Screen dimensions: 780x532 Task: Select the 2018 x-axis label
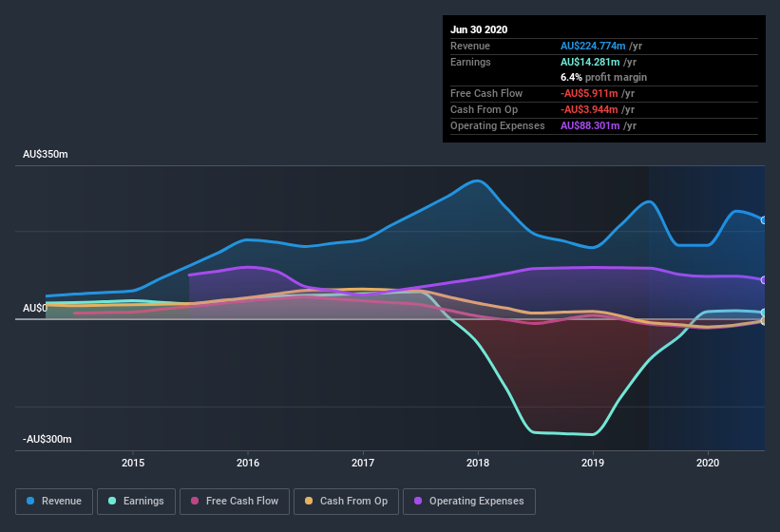click(x=478, y=464)
